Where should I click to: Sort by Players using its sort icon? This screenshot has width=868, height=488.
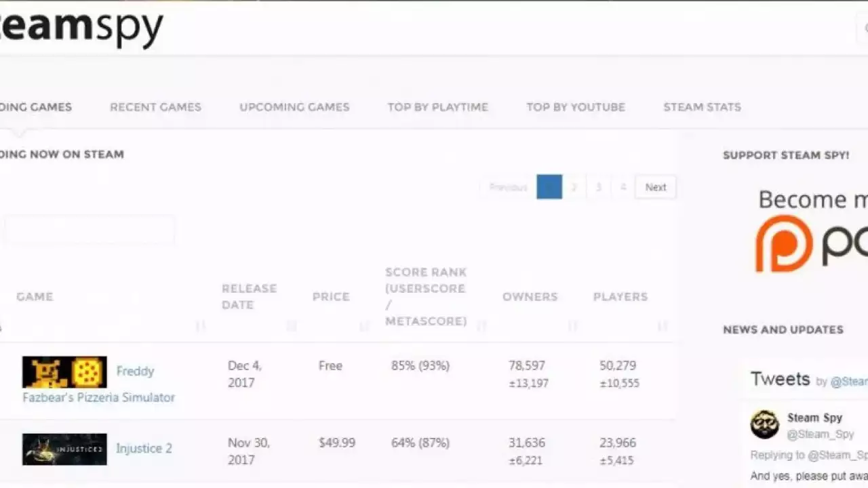point(663,327)
